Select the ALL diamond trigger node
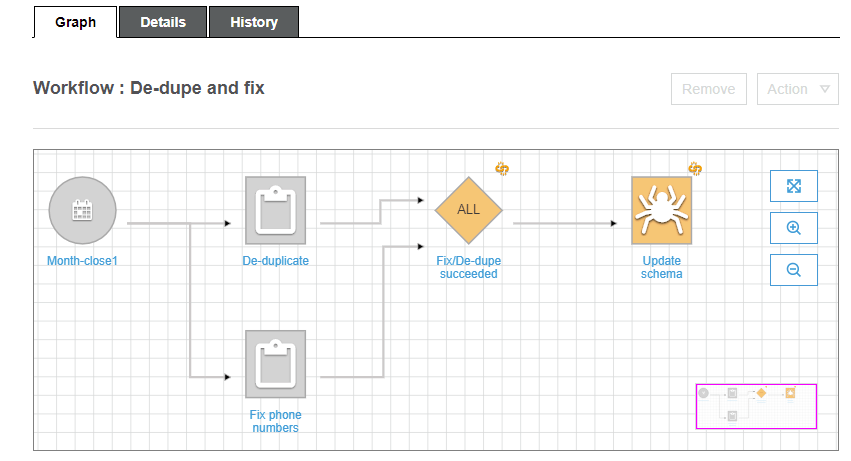The height and width of the screenshot is (461, 851). pos(468,210)
